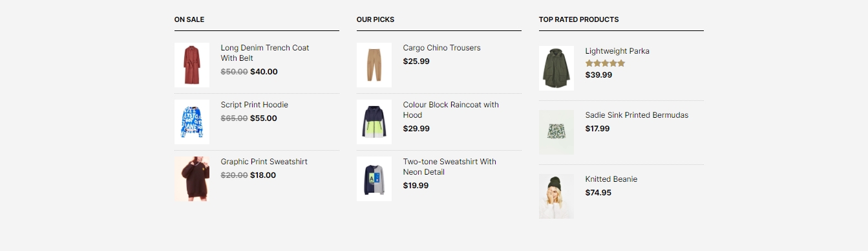Open the Knitted Beanie product photo

click(x=556, y=196)
